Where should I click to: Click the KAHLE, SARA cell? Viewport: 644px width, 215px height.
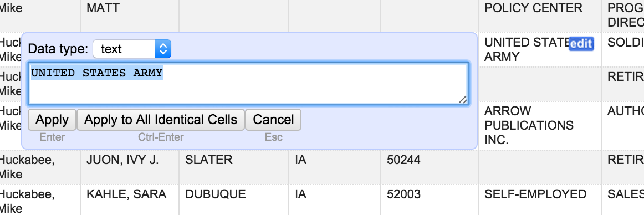click(x=129, y=200)
